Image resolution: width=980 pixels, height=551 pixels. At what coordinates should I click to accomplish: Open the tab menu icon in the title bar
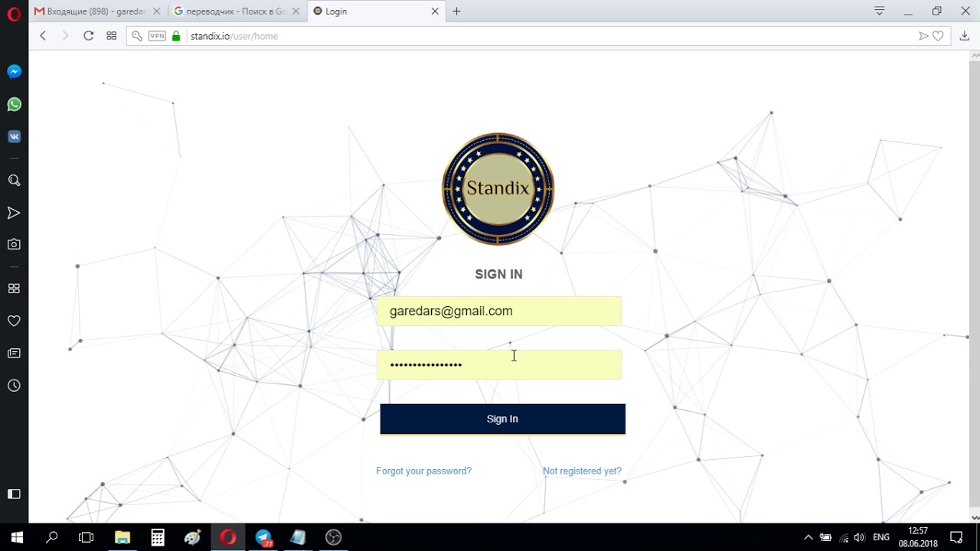click(x=880, y=11)
